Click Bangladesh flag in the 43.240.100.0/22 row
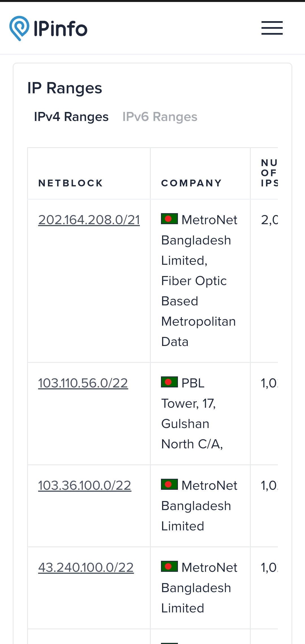This screenshot has height=644, width=305. 169,567
